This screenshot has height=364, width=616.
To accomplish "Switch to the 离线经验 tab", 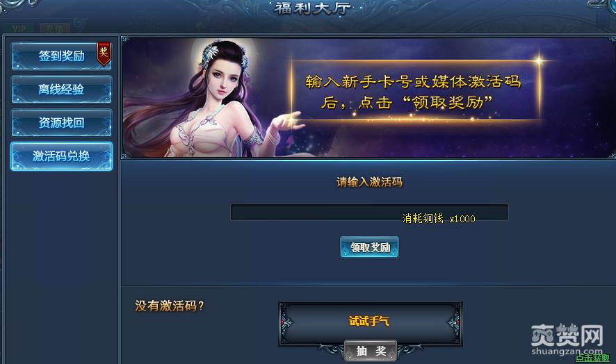I will tap(61, 90).
